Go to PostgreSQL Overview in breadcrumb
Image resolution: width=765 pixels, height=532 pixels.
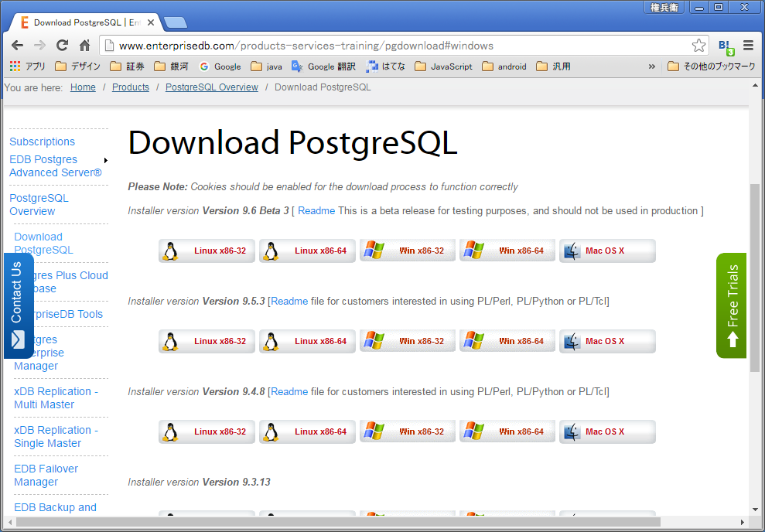coord(212,87)
